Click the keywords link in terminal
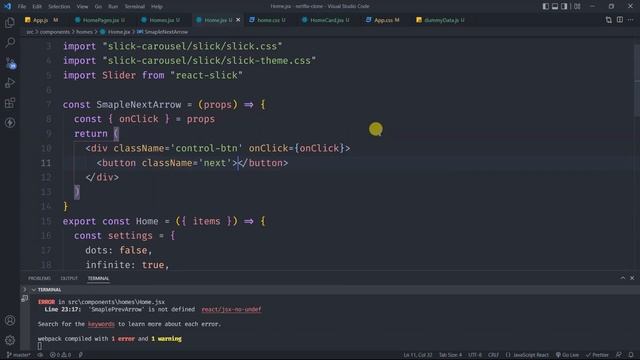The width and height of the screenshot is (640, 360). coord(101,324)
